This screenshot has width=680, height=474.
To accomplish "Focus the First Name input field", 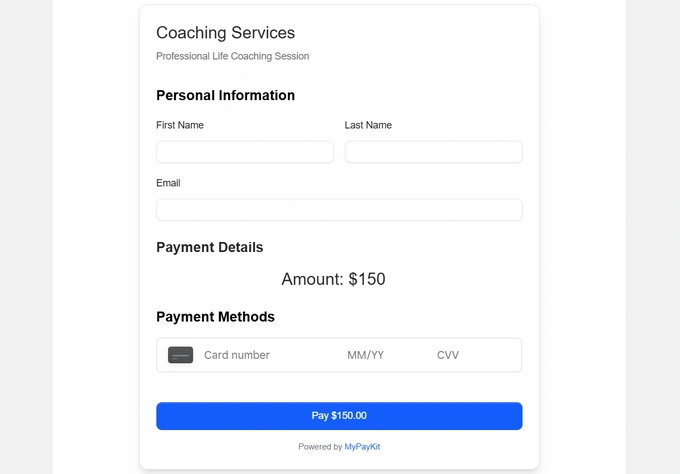I will [x=244, y=152].
